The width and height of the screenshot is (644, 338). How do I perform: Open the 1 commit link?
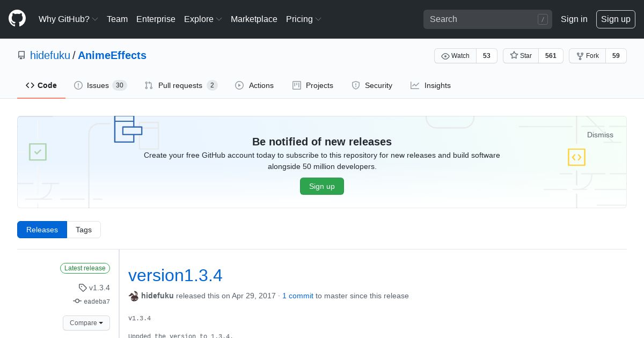tap(298, 296)
